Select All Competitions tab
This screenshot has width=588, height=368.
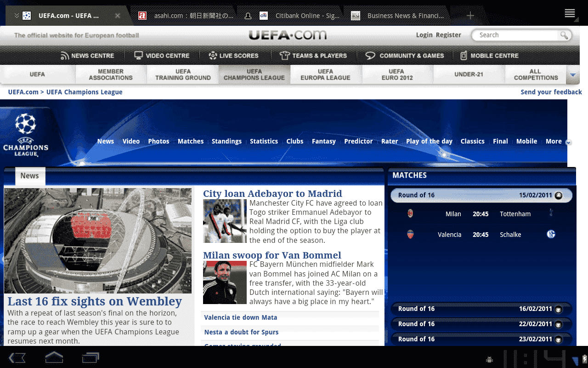(x=536, y=75)
